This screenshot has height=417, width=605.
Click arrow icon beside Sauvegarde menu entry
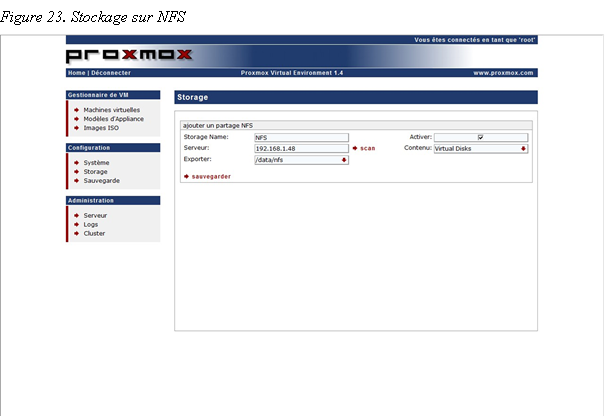click(x=76, y=181)
